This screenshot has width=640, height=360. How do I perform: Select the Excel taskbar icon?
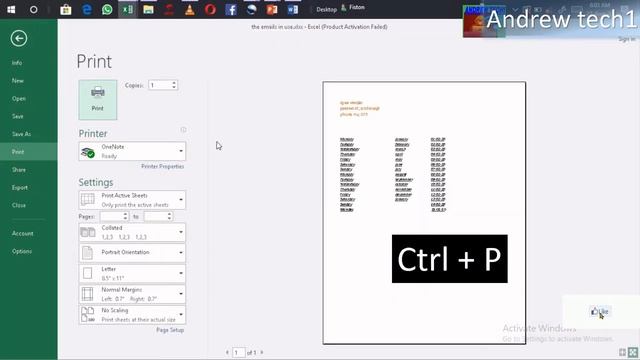click(128, 9)
